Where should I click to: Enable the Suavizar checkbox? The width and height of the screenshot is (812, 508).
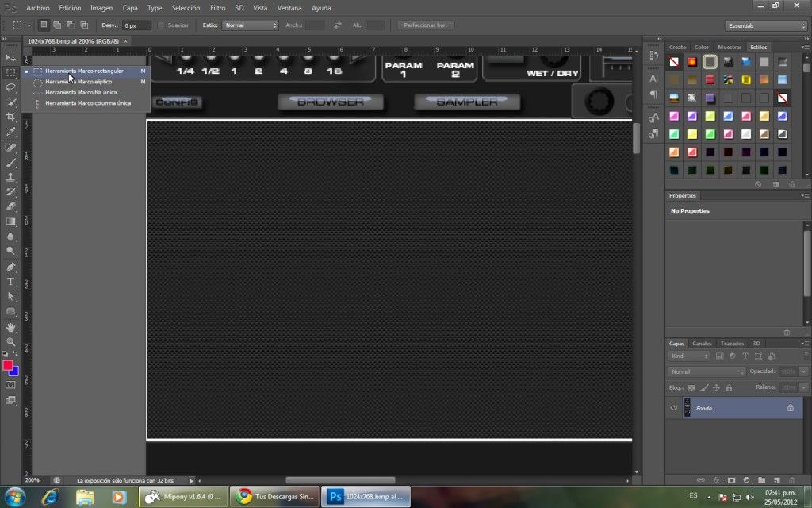click(x=161, y=25)
